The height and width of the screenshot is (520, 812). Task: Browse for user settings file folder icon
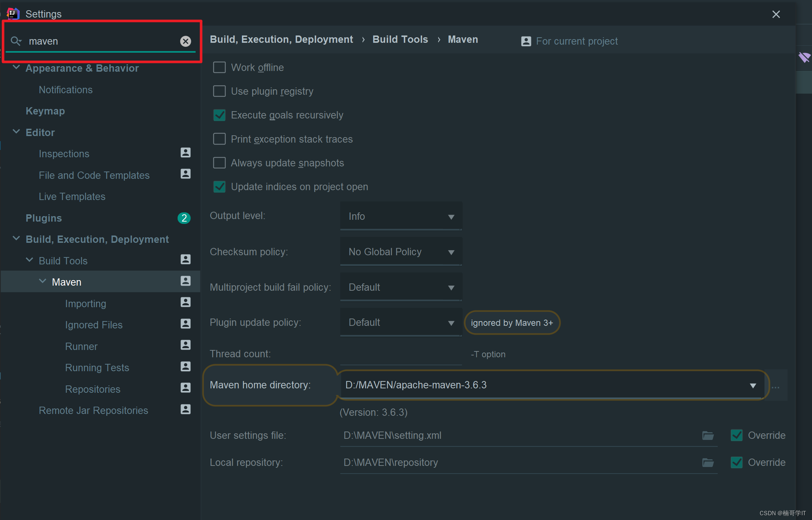click(x=708, y=436)
